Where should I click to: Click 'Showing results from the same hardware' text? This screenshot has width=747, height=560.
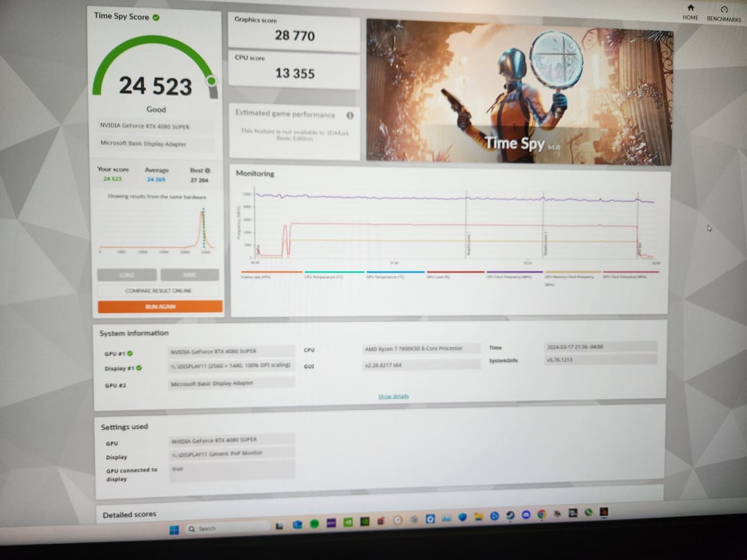[x=157, y=196]
